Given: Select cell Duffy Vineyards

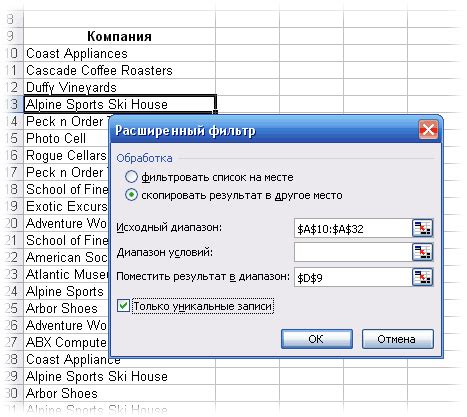Looking at the screenshot, I should [119, 87].
